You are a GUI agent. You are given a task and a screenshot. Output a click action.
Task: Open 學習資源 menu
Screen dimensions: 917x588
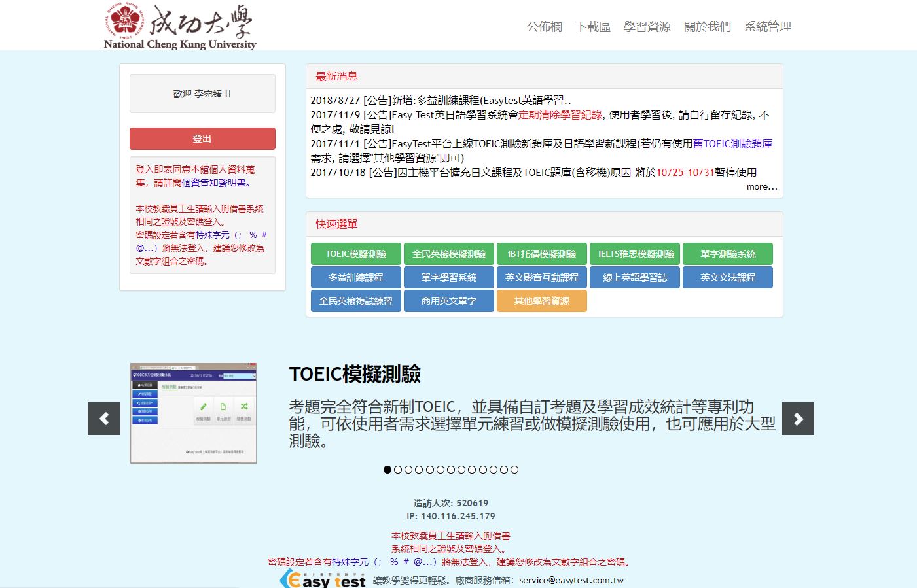click(x=647, y=27)
